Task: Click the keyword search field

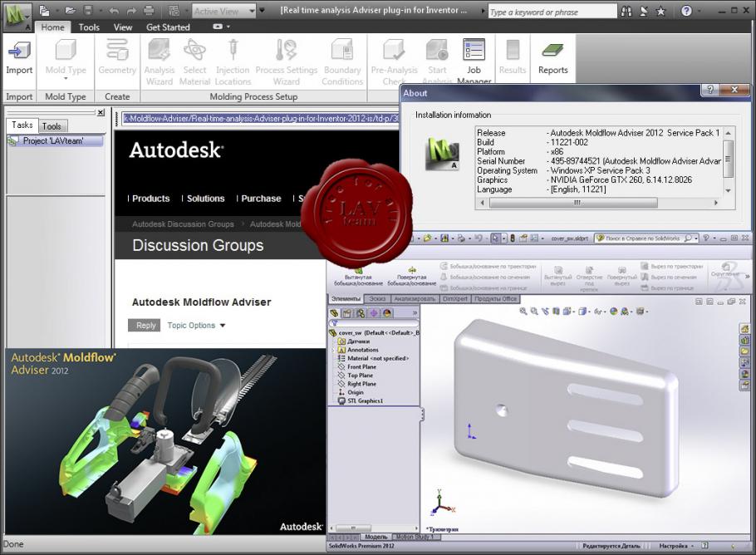Action: [x=551, y=12]
